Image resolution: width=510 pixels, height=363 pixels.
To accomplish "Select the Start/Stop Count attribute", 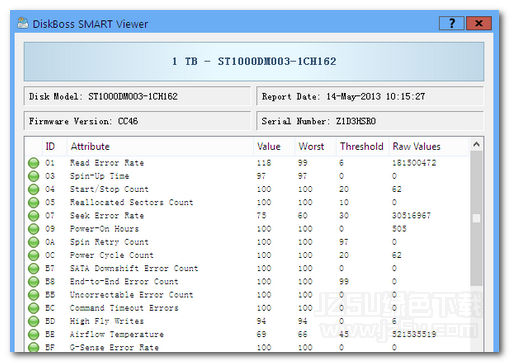I will tap(109, 189).
